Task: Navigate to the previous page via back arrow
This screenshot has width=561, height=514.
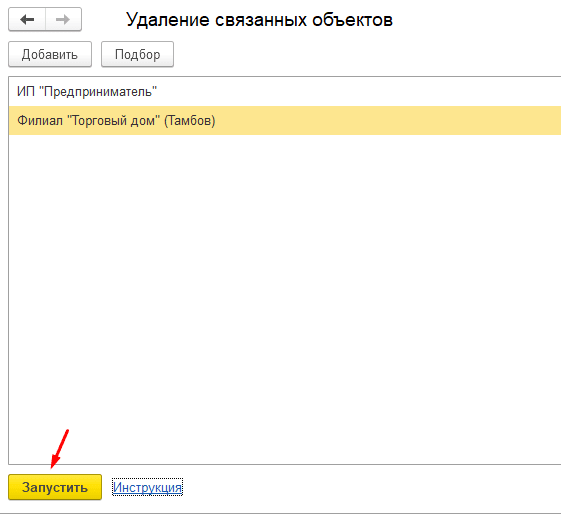Action: pyautogui.click(x=27, y=19)
